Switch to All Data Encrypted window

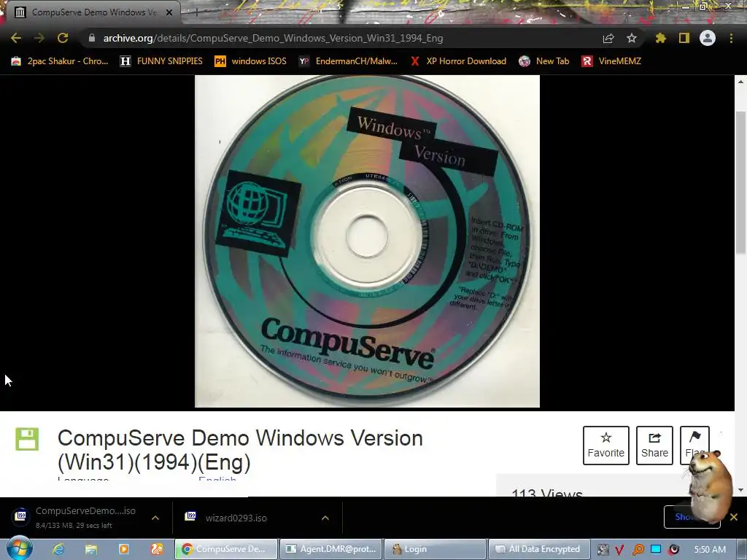coord(539,549)
